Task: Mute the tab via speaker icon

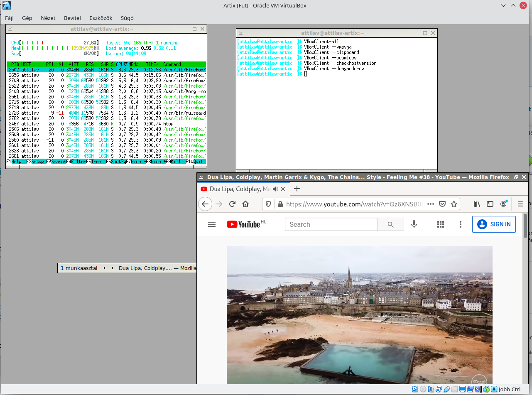Action: pos(275,189)
